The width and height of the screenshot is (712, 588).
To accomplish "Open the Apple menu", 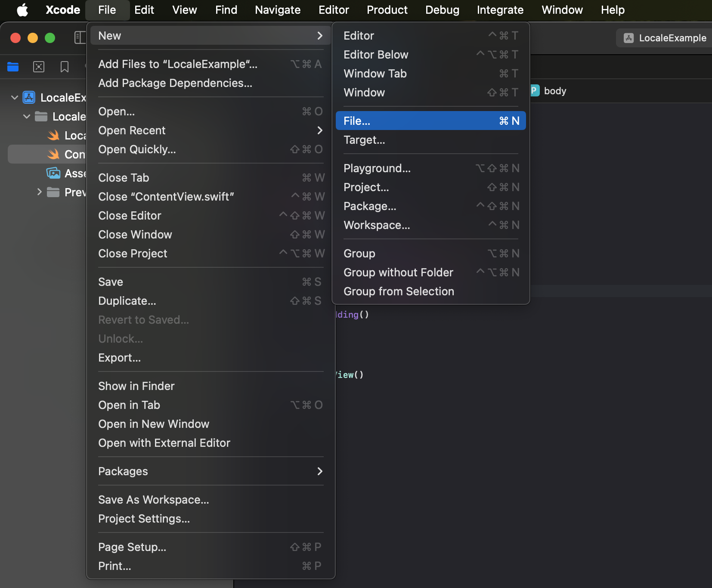I will pos(22,9).
